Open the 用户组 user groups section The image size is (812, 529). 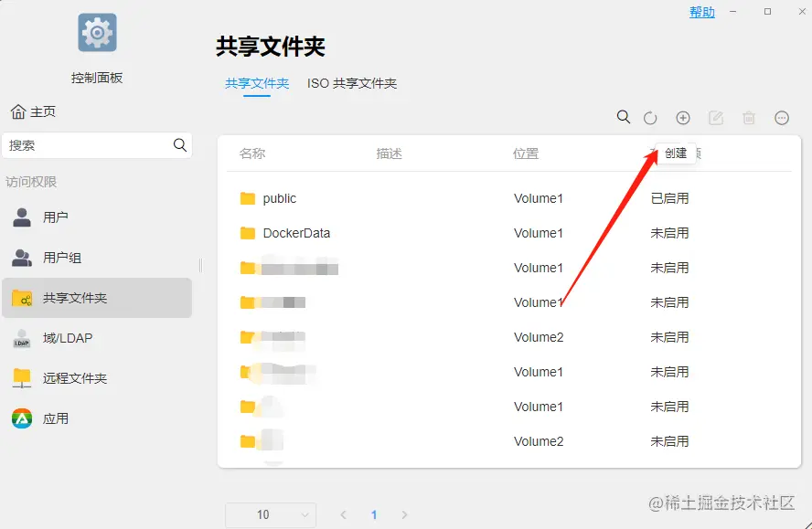pyautogui.click(x=97, y=258)
